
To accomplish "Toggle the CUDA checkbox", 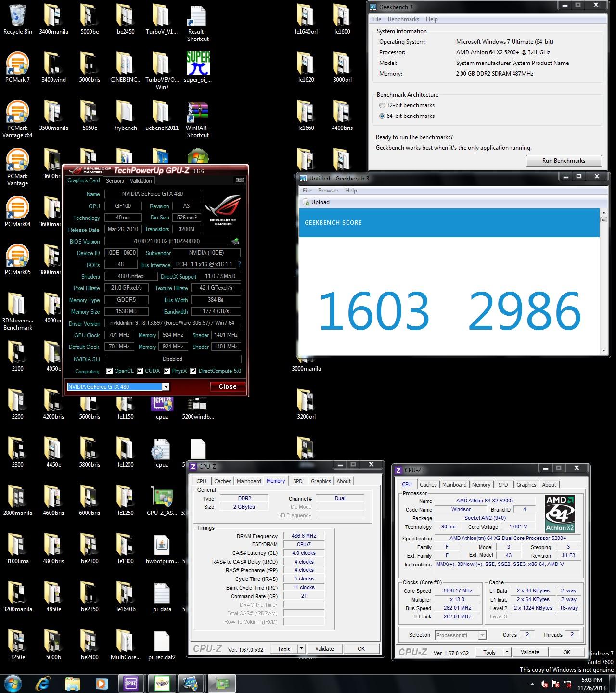I will pyautogui.click(x=140, y=371).
